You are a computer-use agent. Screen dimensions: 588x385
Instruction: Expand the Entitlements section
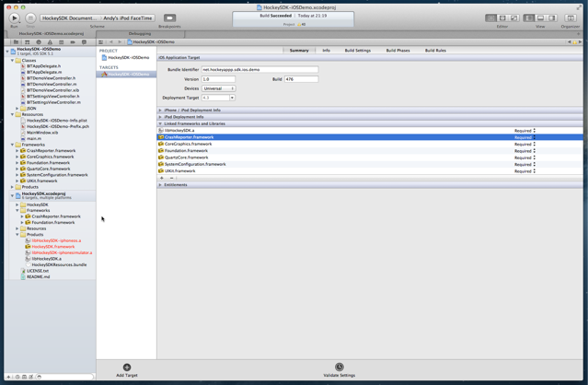tap(160, 185)
